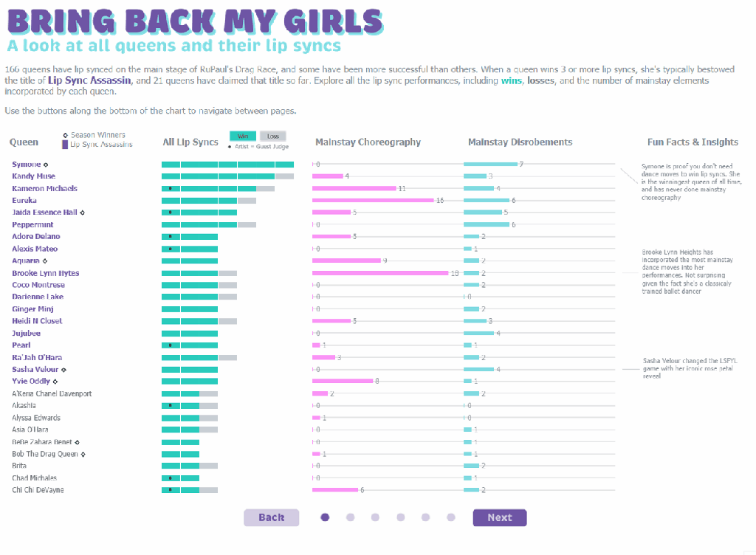The width and height of the screenshot is (756, 555).
Task: Click the winner diamond beside Jaida Essence Hall
Action: click(x=82, y=213)
